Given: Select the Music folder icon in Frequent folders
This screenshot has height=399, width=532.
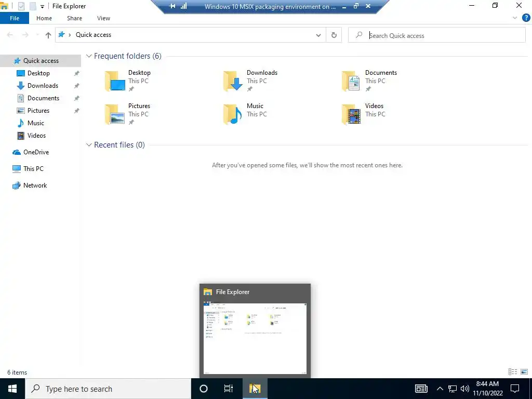Looking at the screenshot, I should click(x=233, y=114).
